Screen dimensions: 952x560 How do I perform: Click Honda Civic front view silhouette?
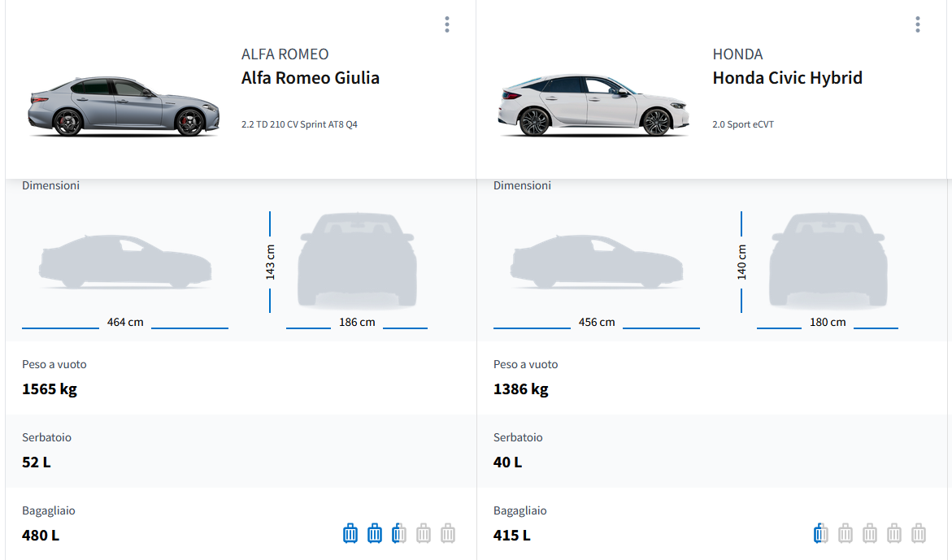tap(828, 260)
